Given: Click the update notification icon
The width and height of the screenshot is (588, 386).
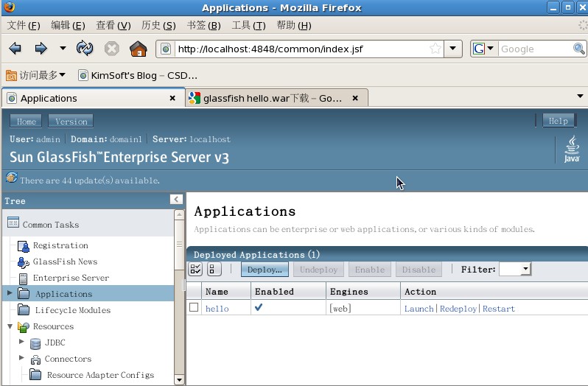Looking at the screenshot, I should pyautogui.click(x=12, y=178).
